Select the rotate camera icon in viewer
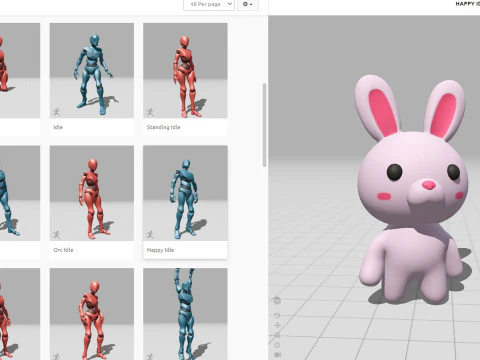480x360 pixels. [x=277, y=315]
